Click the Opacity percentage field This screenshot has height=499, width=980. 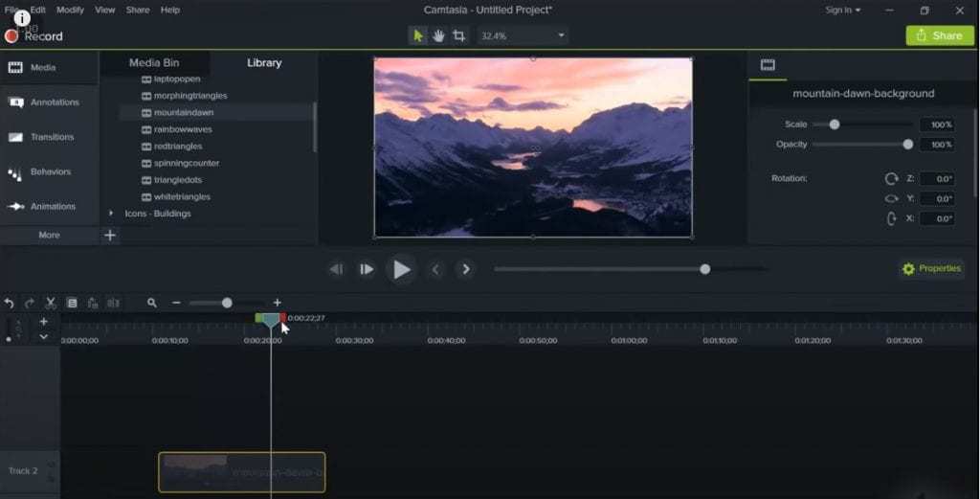pos(937,145)
